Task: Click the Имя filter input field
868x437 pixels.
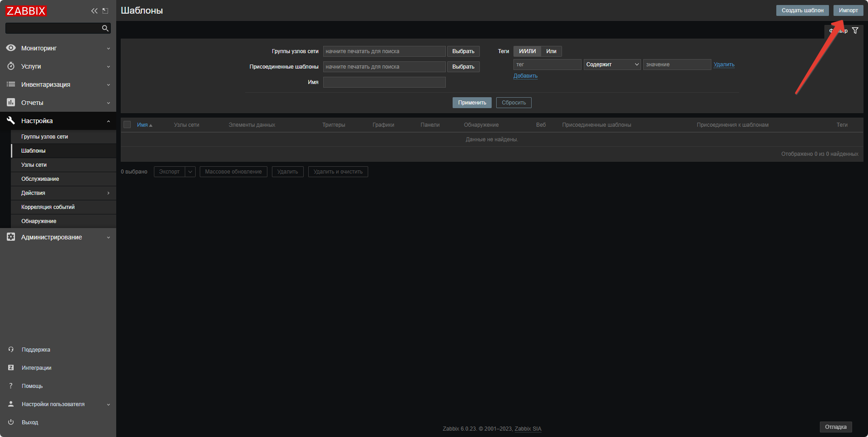Action: tap(384, 82)
